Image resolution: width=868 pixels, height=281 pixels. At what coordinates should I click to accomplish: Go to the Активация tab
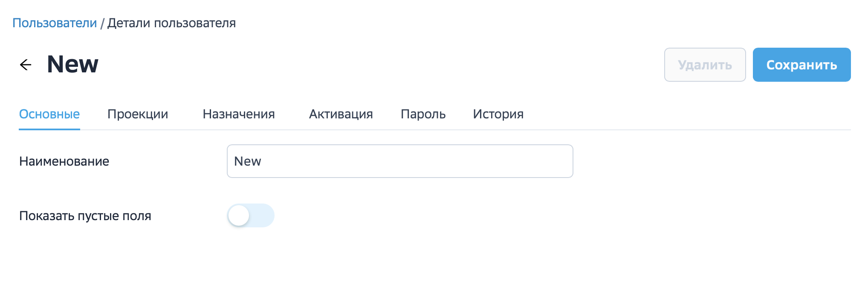coord(341,114)
